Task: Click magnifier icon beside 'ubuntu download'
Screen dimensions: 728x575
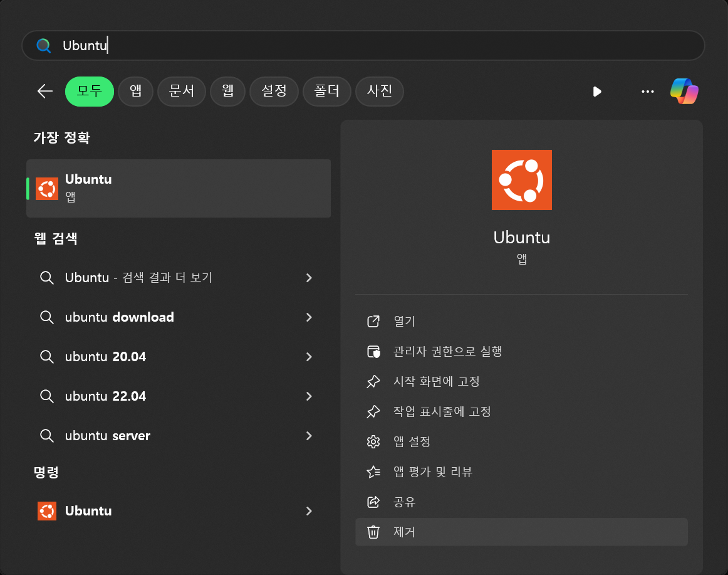Action: coord(47,317)
